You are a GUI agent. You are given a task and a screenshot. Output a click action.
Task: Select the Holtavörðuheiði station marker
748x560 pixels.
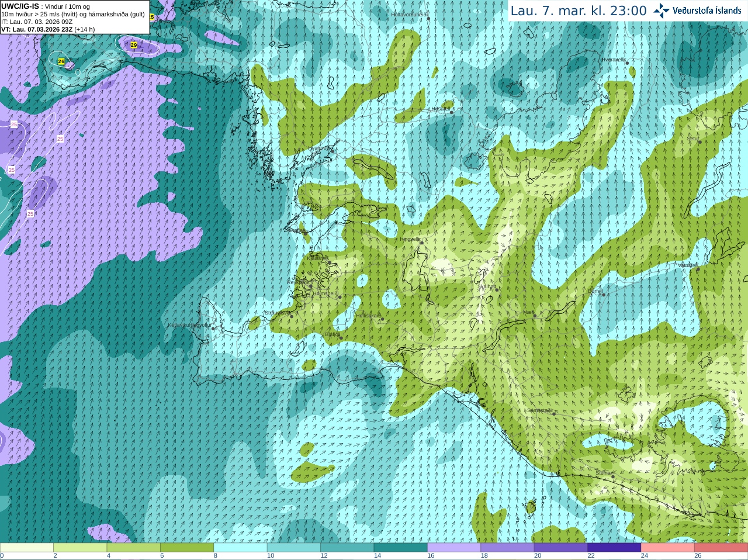(428, 19)
